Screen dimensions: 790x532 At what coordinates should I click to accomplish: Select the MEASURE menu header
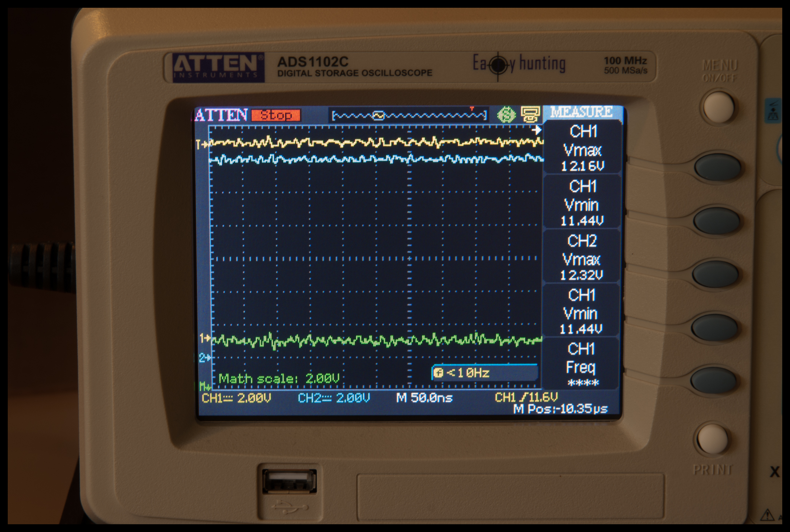tap(582, 112)
